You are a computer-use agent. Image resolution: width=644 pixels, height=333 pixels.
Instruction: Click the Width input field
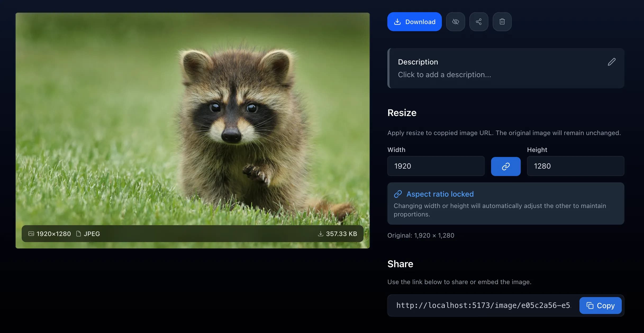point(436,166)
